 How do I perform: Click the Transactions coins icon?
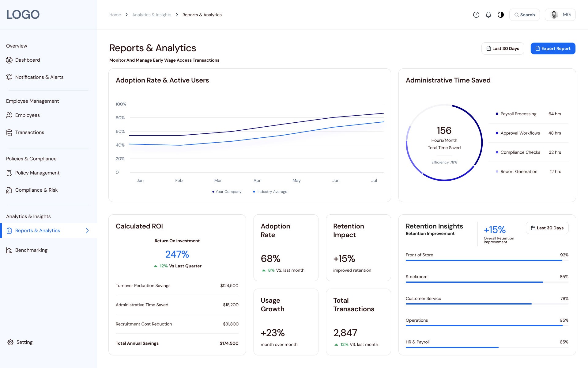click(9, 132)
